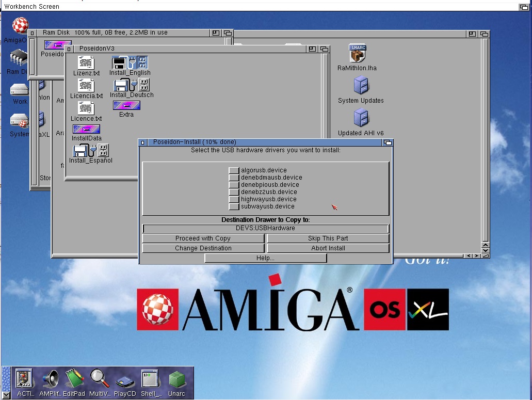Viewport: 532px width, 400px height.
Task: Click scroll-left arrow in rear window
Action: click(469, 256)
